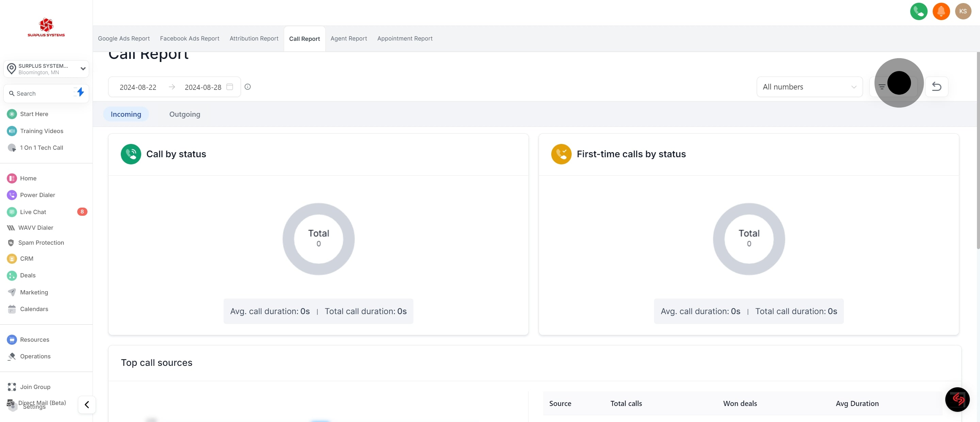Screen dimensions: 980x422
Task: Click the reset undo arrow button
Action: click(936, 87)
